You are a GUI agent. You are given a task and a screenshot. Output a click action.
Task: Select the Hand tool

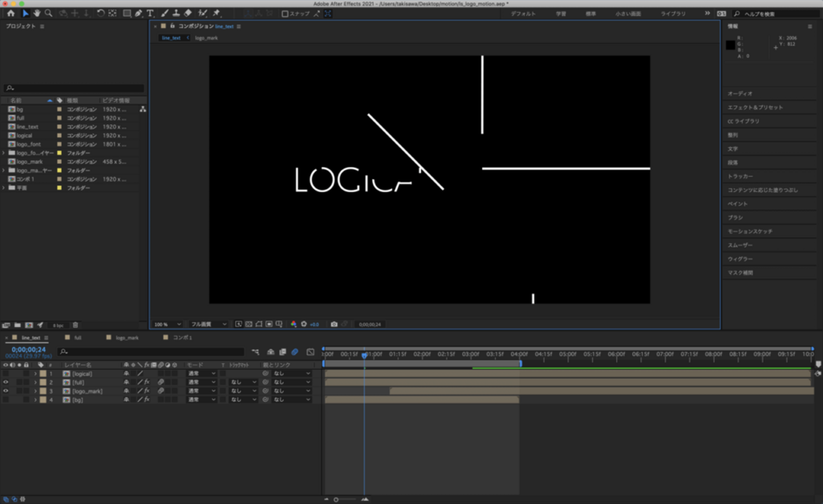point(37,13)
